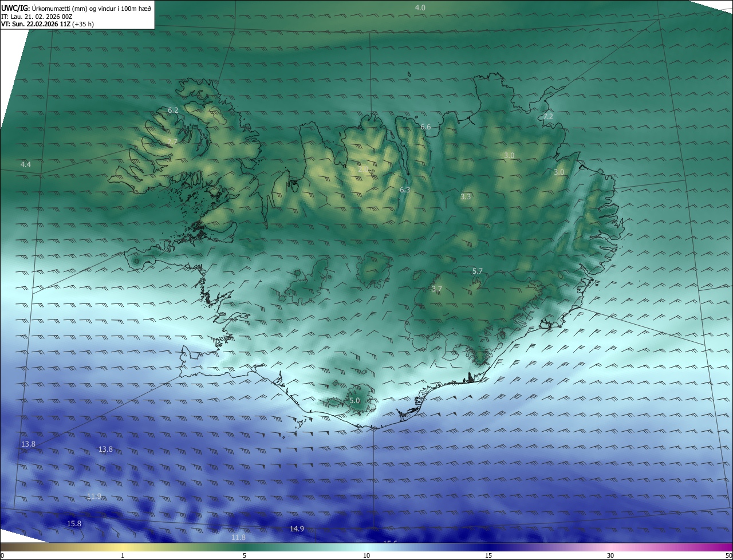Click the 11.9 value over the southwest ocean
The width and height of the screenshot is (733, 560).
[94, 496]
